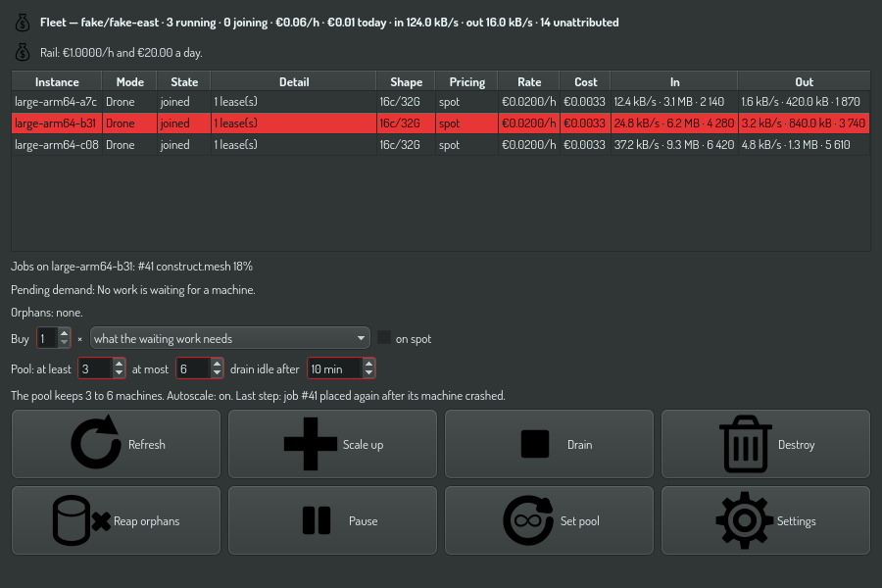Viewport: 882px width, 588px height.
Task: Click the '37.2 kB/s · 9.3 MB · 6 420' cell
Action: (x=674, y=145)
